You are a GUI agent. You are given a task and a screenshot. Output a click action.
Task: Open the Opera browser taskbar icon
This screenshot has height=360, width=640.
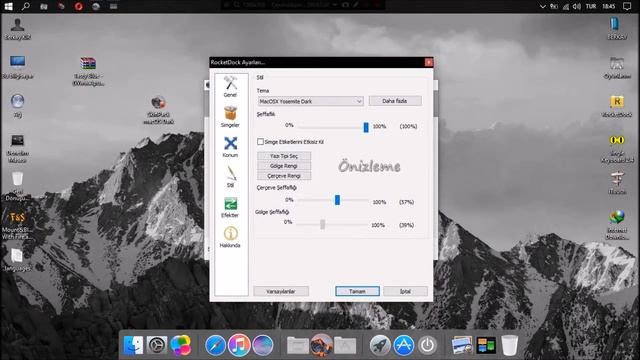tap(78, 6)
